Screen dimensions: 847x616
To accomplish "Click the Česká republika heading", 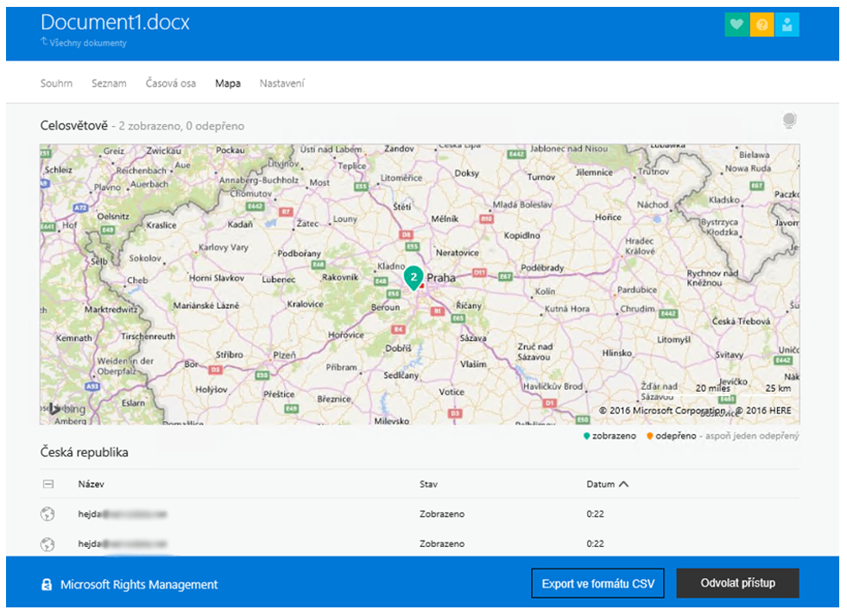I will point(85,452).
